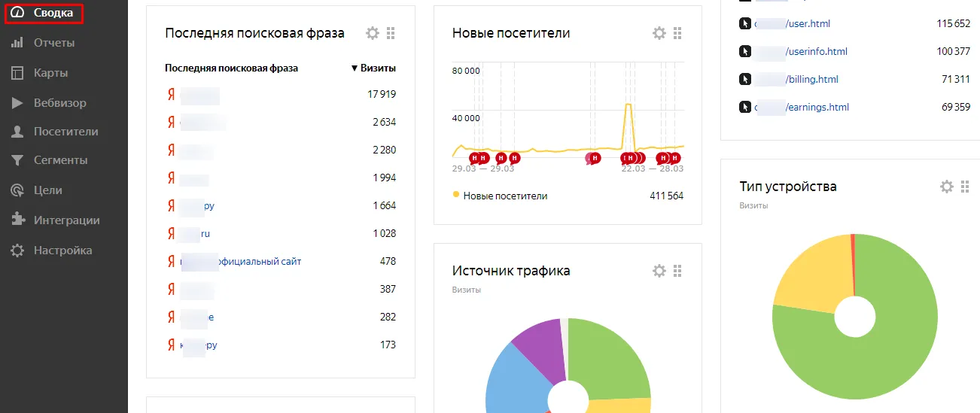Click the peak of the new visitors line

coord(627,105)
